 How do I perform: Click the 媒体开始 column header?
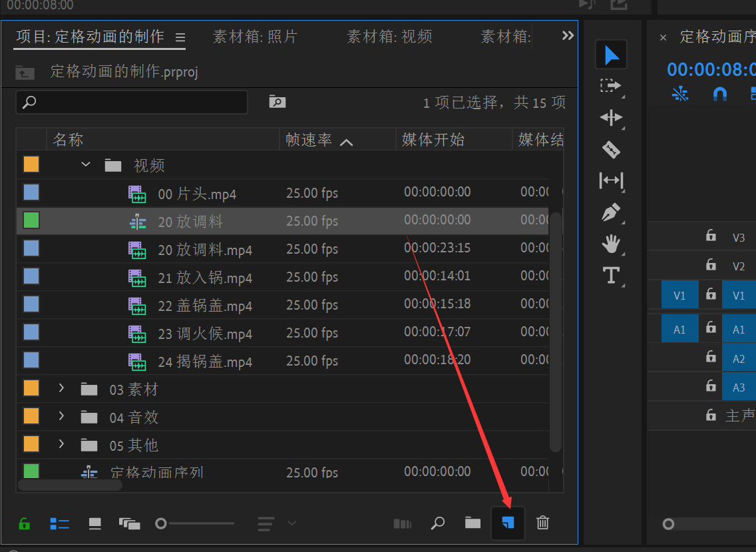pos(454,140)
